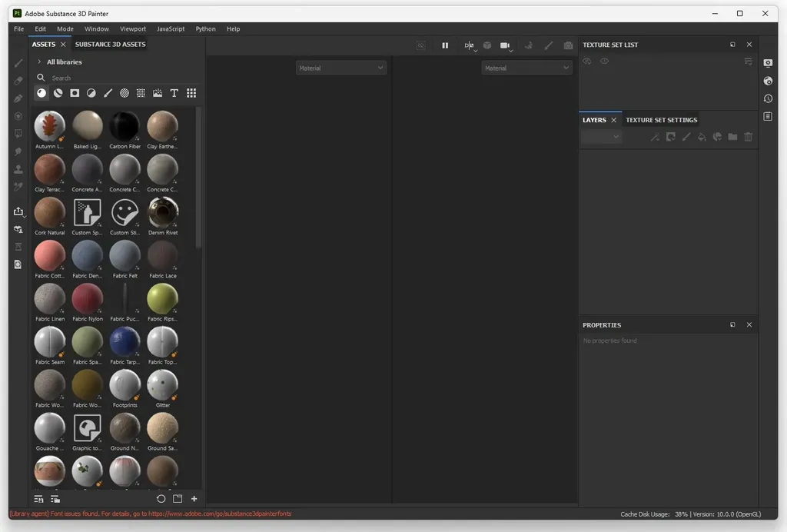Select the Smudge tool in left toolbar
The image size is (787, 532).
pyautogui.click(x=18, y=151)
